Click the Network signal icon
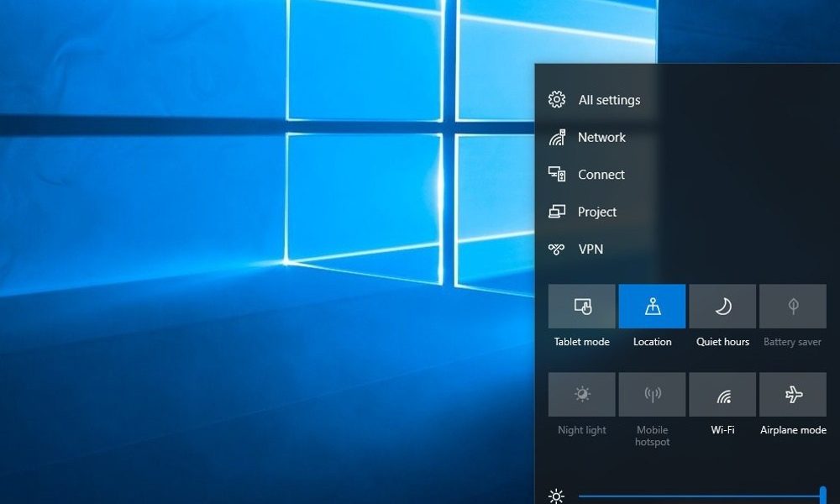The width and height of the screenshot is (840, 504). (x=557, y=138)
